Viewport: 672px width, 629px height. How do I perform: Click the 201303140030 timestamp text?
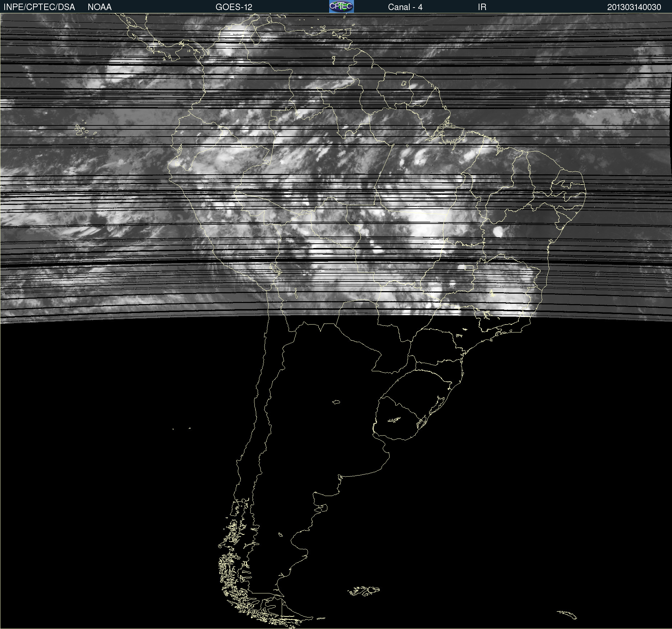pyautogui.click(x=634, y=7)
